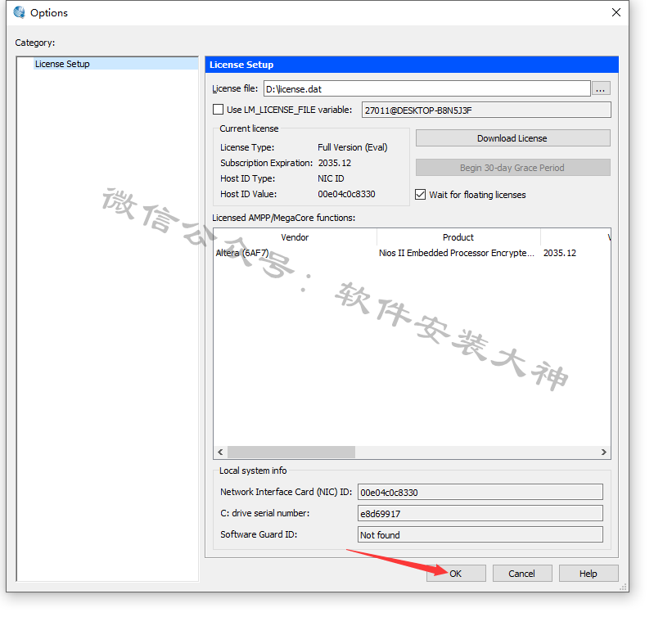
Task: Click the horizontal scrollbar left arrow
Action: [220, 452]
